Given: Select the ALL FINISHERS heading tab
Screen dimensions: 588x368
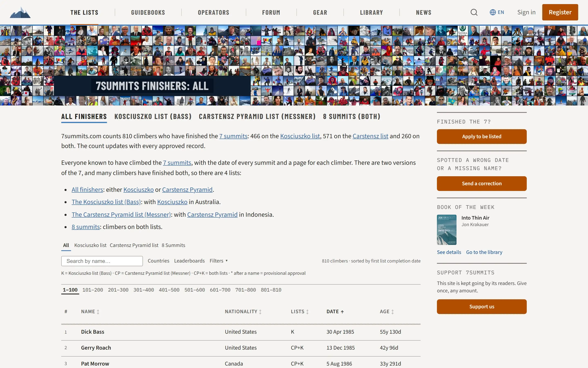Looking at the screenshot, I should [84, 117].
